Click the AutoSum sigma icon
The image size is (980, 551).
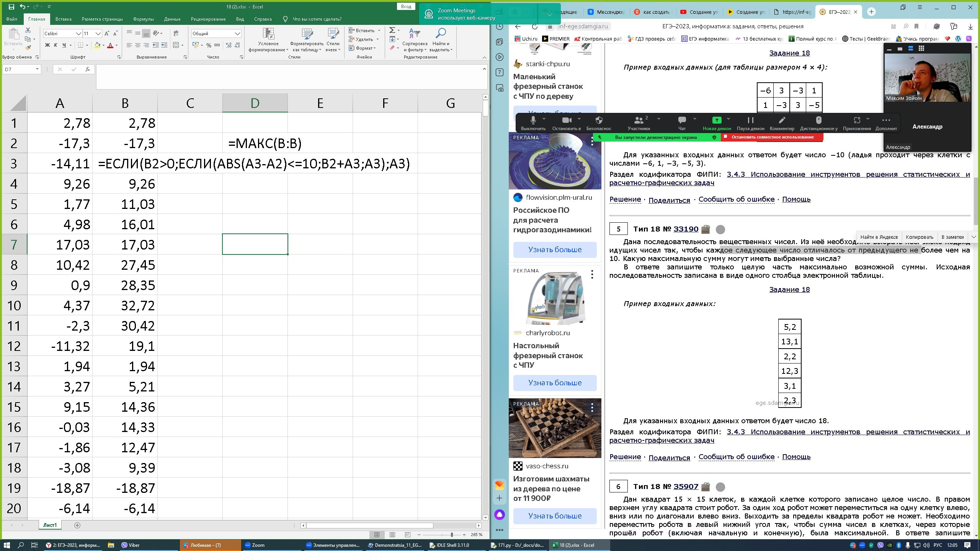click(392, 30)
